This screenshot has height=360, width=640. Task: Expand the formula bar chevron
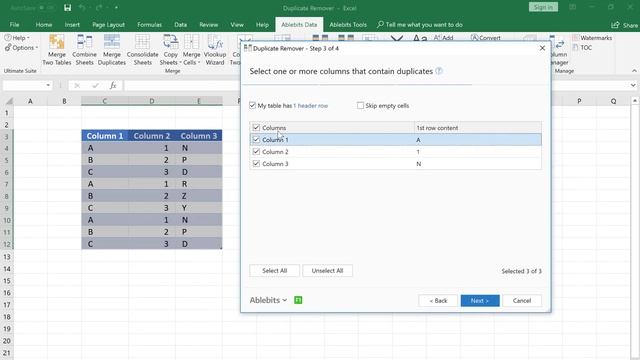633,85
